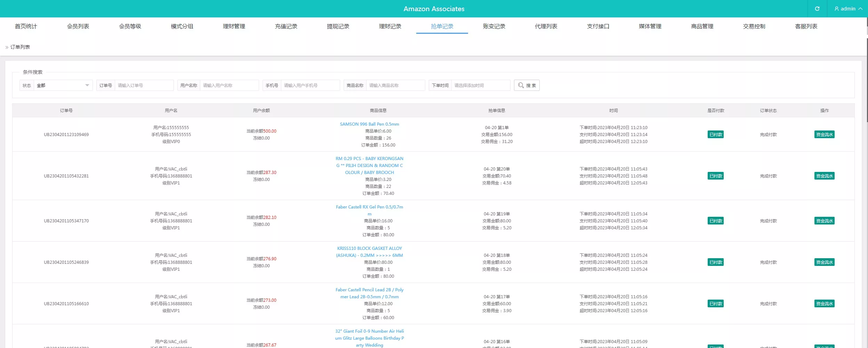Navigate to the 客服列表 tab

806,26
